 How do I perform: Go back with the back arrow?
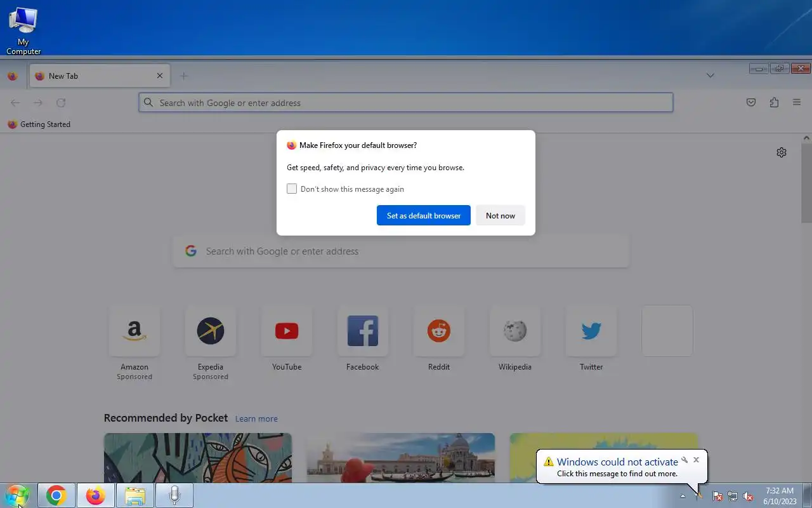[x=15, y=102]
